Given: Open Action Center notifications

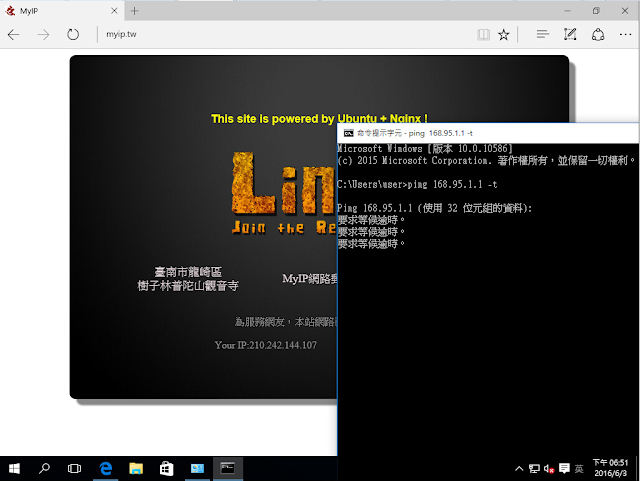Looking at the screenshot, I should (x=564, y=468).
